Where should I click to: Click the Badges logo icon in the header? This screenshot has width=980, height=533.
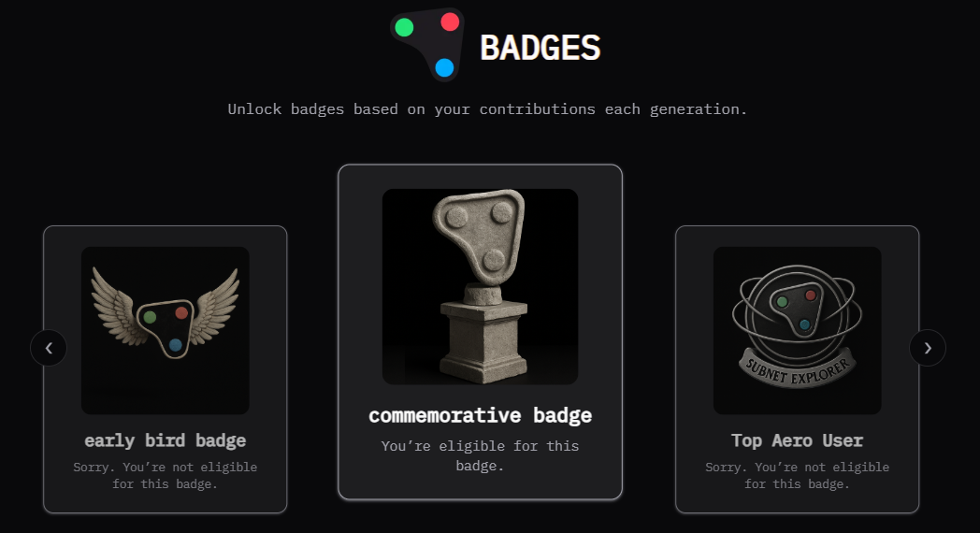(x=427, y=44)
